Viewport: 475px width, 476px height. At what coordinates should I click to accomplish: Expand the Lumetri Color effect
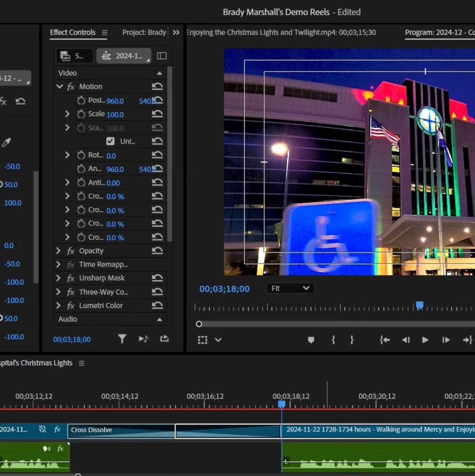[x=58, y=305]
